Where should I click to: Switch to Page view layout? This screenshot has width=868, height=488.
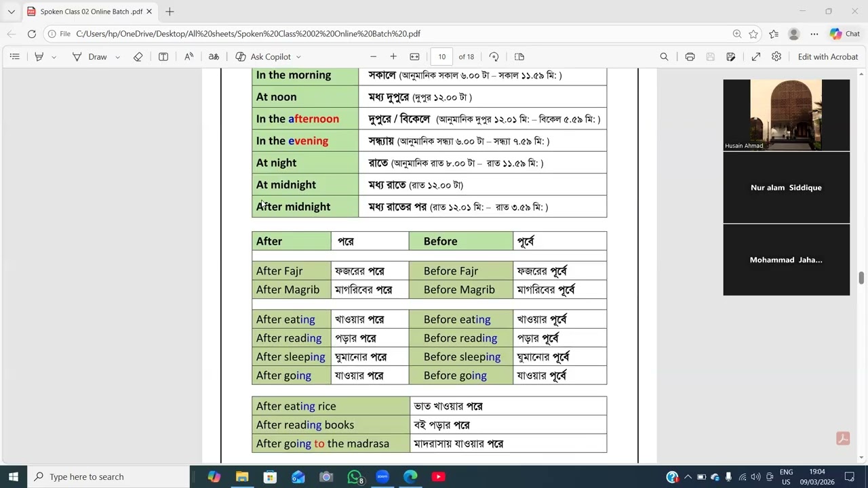(x=519, y=57)
